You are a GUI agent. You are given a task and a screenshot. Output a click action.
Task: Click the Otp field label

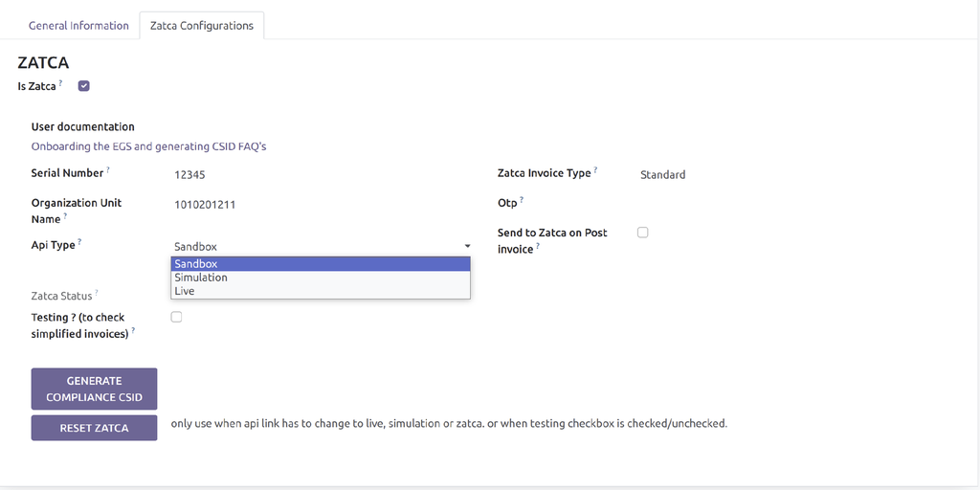507,203
